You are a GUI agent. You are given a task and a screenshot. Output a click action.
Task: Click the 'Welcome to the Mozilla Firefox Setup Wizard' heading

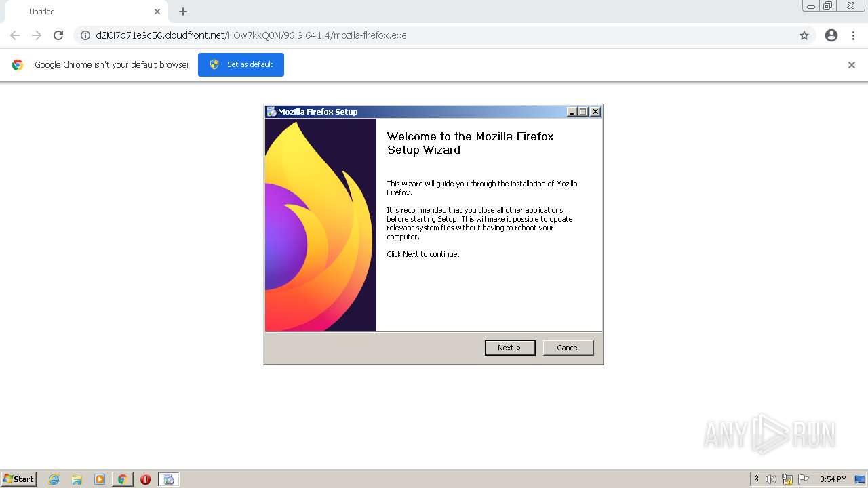point(470,143)
